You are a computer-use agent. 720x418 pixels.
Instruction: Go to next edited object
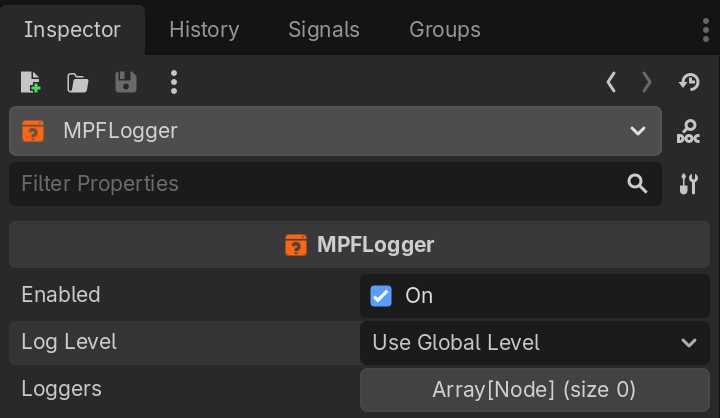pyautogui.click(x=647, y=82)
